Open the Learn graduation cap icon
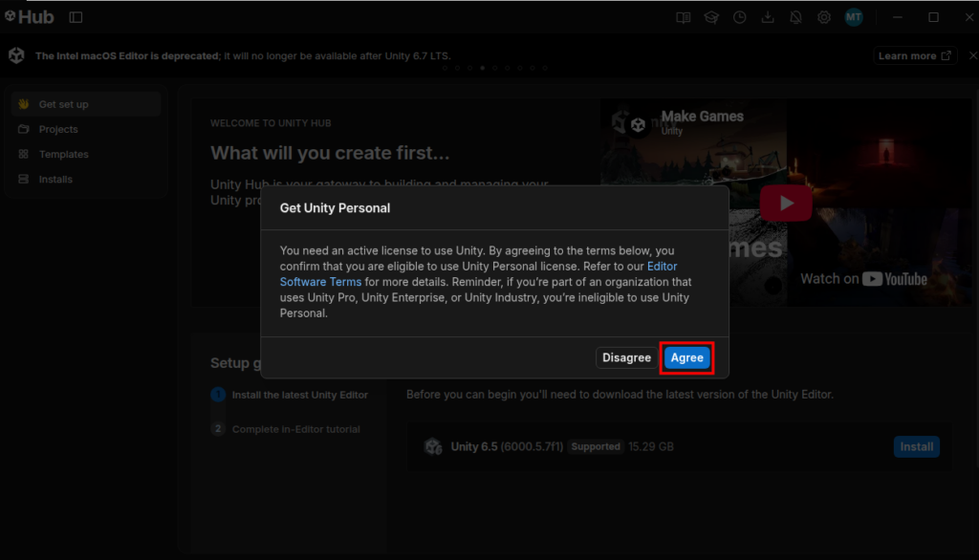Viewport: 979px width, 560px height. [711, 17]
